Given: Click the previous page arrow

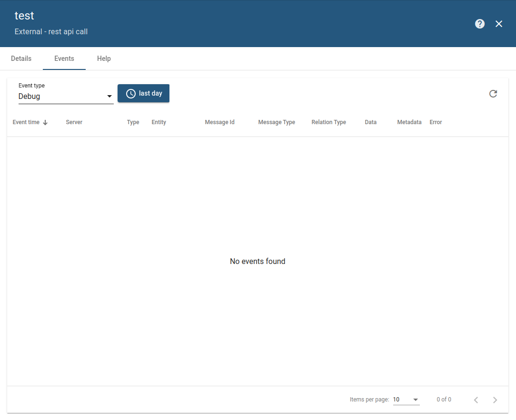Looking at the screenshot, I should pos(476,400).
